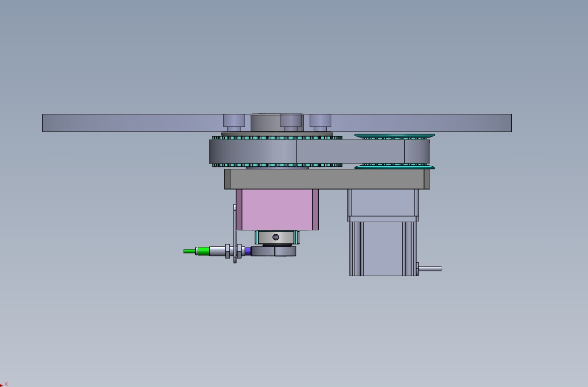Viewport: 588px width, 387px height.
Task: Click the silver threaded proximity sensor body
Action: pyautogui.click(x=217, y=251)
